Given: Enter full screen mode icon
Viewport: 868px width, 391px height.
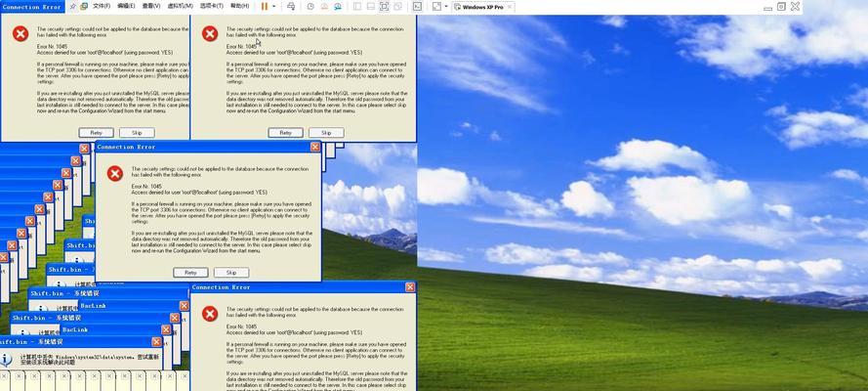Looking at the screenshot, I should point(384,6).
